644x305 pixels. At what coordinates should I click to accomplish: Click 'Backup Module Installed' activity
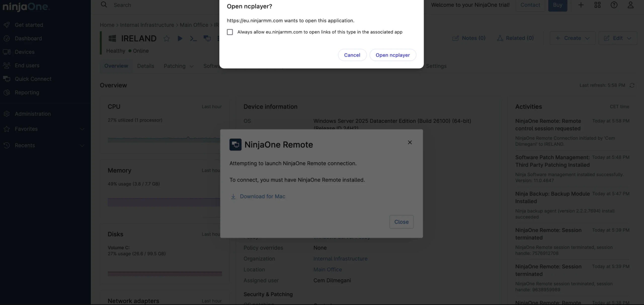point(552,198)
